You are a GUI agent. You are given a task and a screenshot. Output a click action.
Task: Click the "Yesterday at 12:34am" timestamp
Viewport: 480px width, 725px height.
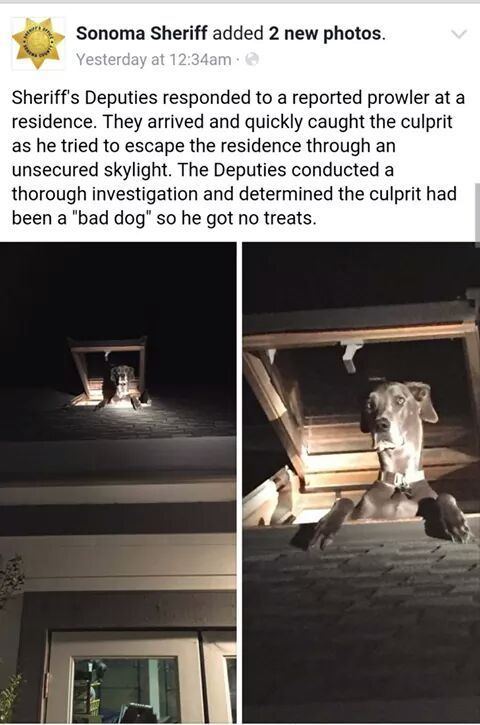click(154, 59)
